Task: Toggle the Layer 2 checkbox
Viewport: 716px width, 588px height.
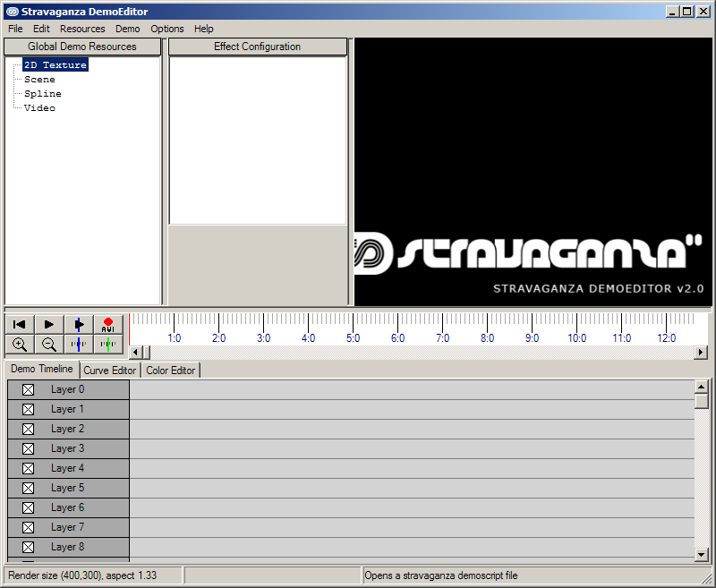Action: pos(29,429)
